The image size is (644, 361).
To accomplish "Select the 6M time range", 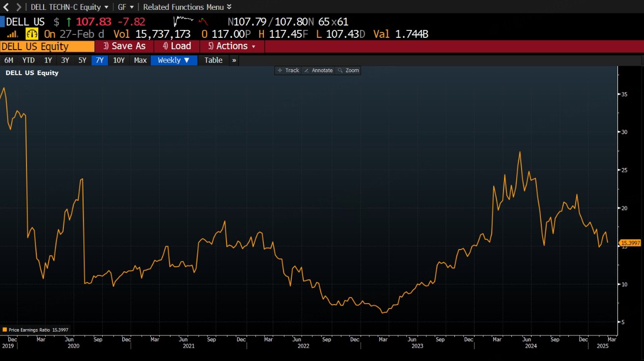I will 9,60.
